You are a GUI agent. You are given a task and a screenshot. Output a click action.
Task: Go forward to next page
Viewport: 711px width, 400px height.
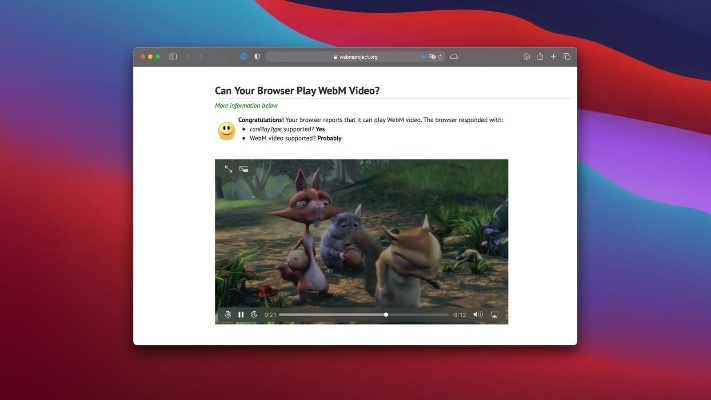(x=200, y=57)
